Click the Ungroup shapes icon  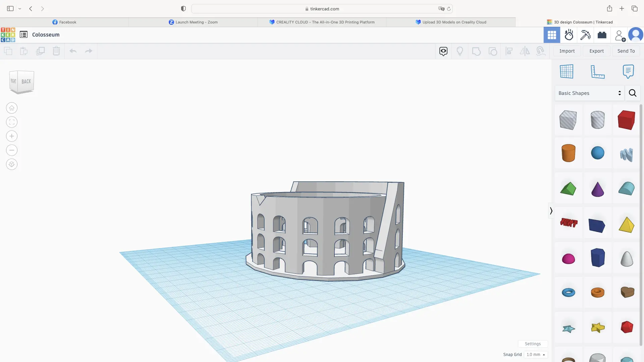[x=493, y=51]
